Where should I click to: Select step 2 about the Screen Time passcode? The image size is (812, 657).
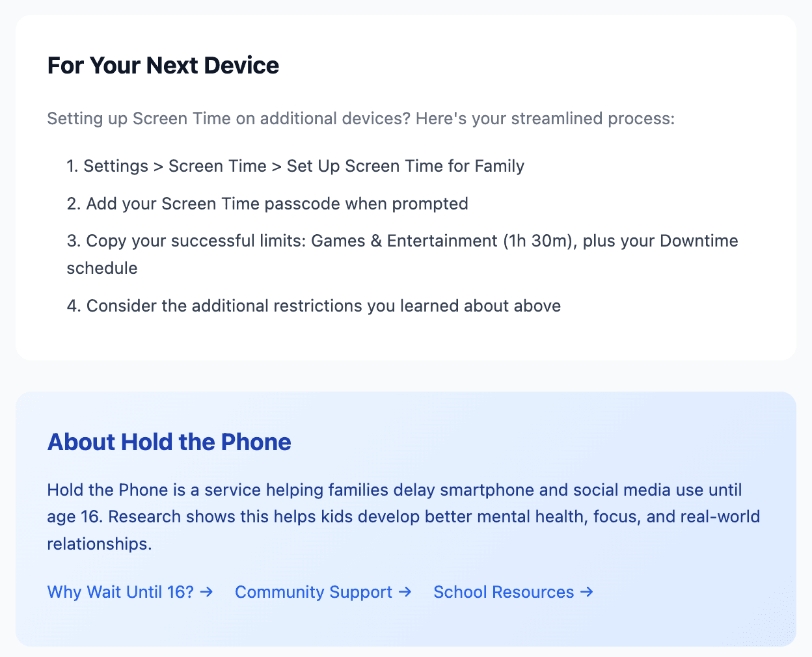(267, 204)
